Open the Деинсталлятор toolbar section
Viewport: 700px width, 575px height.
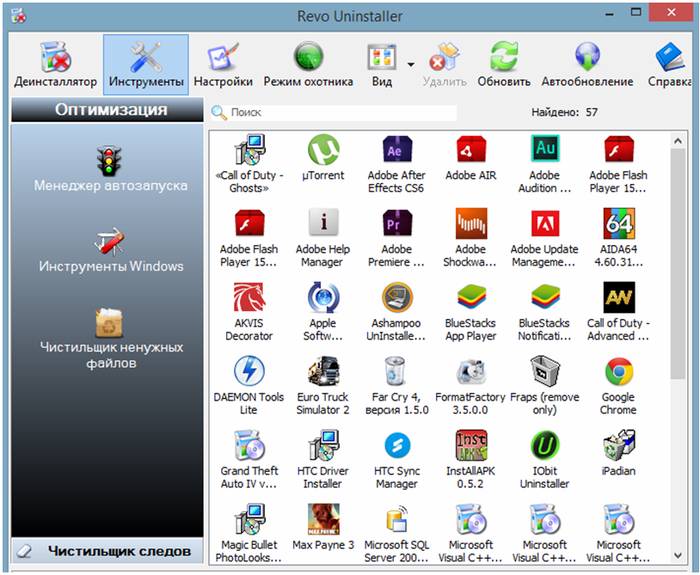[55, 64]
